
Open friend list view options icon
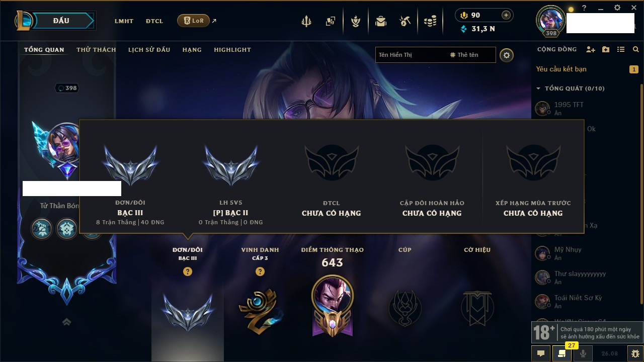click(x=621, y=49)
